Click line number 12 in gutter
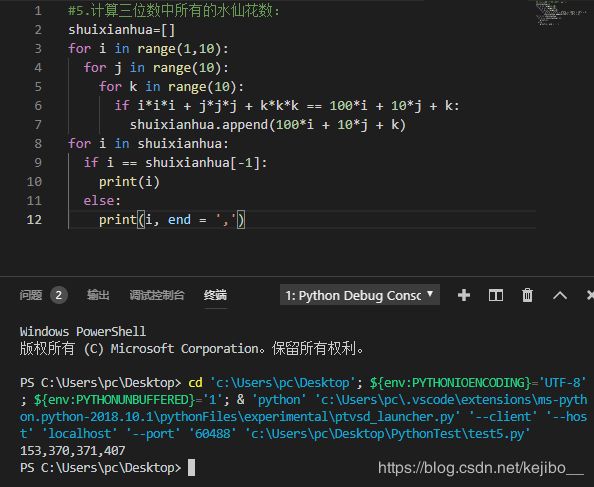This screenshot has width=594, height=487. pos(34,220)
